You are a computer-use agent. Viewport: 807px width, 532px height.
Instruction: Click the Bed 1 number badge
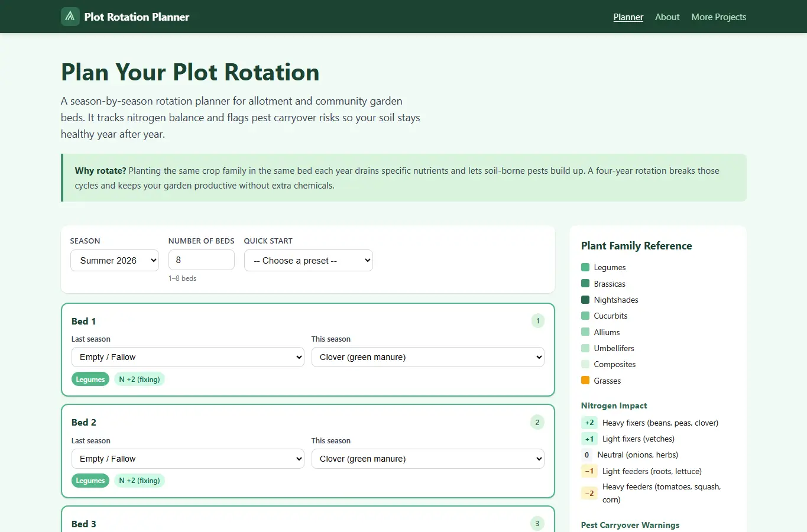coord(537,321)
